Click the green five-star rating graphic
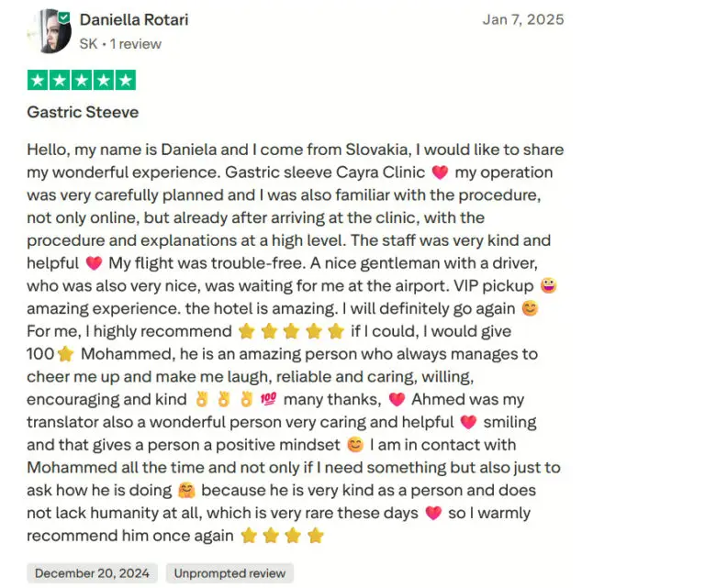The height and width of the screenshot is (588, 705). click(82, 80)
